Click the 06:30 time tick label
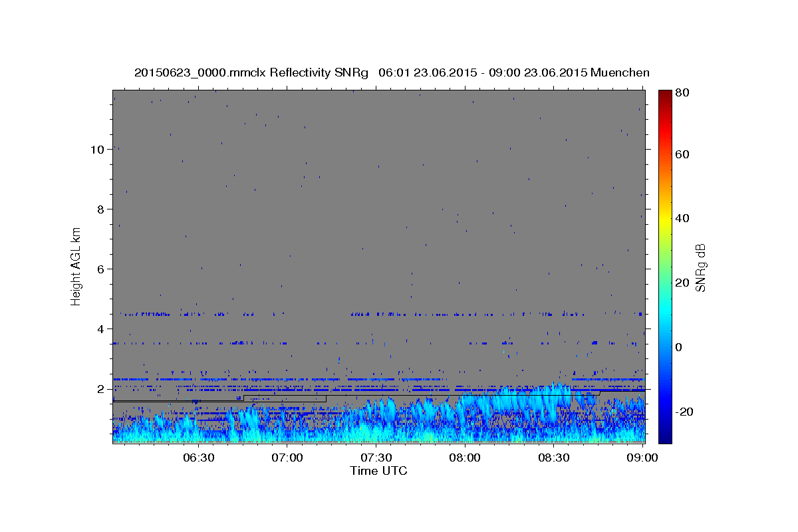The width and height of the screenshot is (798, 532). (198, 458)
